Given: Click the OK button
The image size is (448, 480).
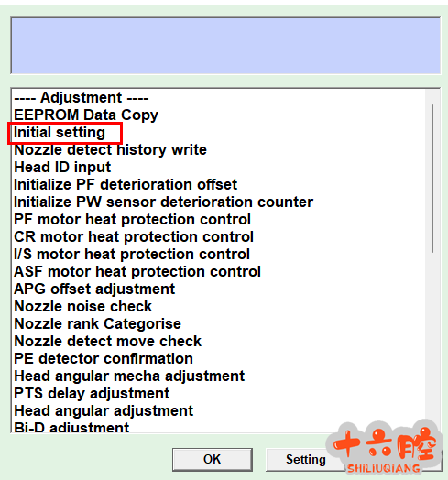Looking at the screenshot, I should pyautogui.click(x=213, y=460).
